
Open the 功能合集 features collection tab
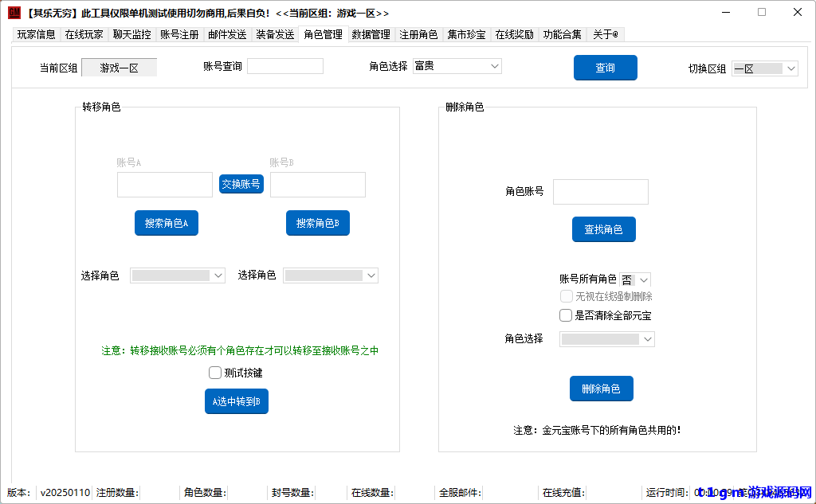click(562, 34)
